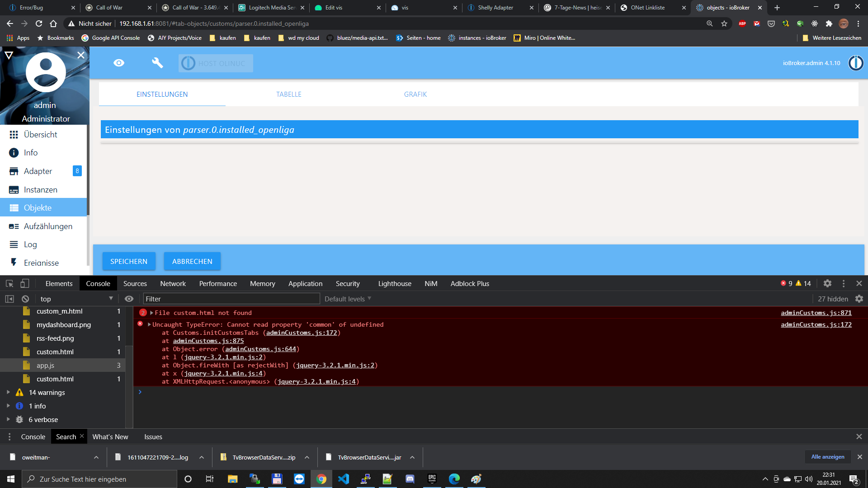The width and height of the screenshot is (868, 488).
Task: Activate the DevTools element inspect picker
Action: 9,283
